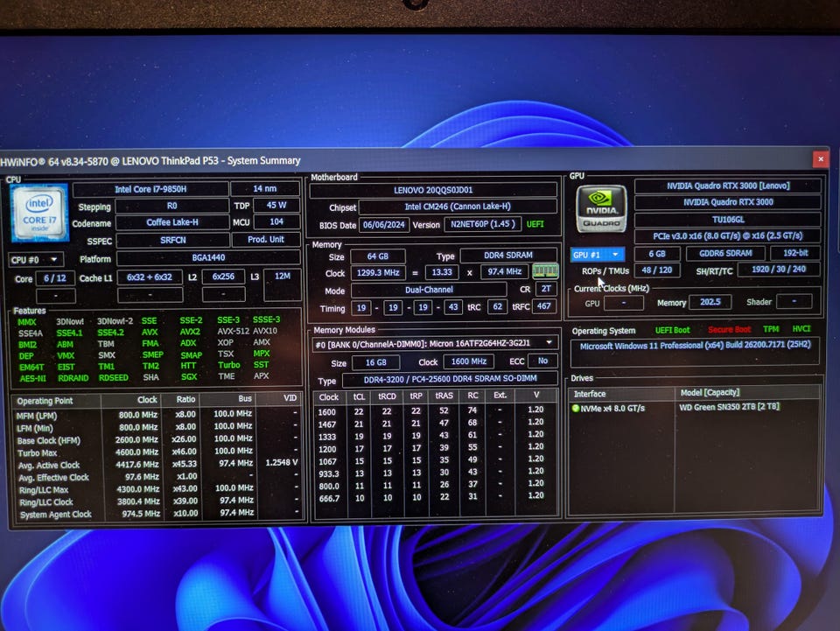Click the 14 nm process value
Screen dimensions: 840x631
point(264,188)
